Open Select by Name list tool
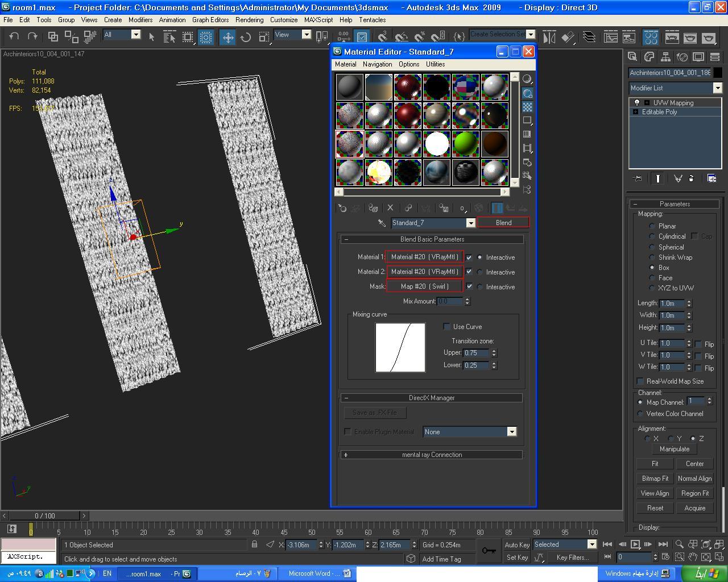This screenshot has height=582, width=728. click(x=169, y=37)
